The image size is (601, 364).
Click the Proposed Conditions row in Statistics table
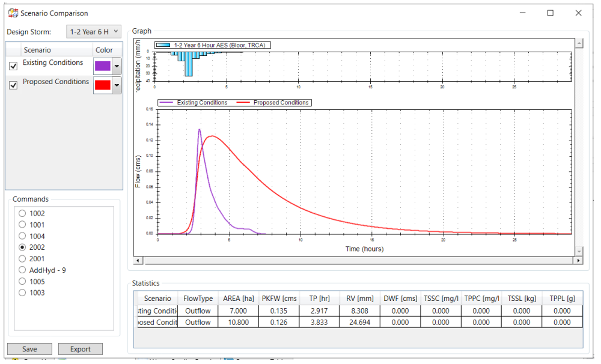click(x=359, y=322)
